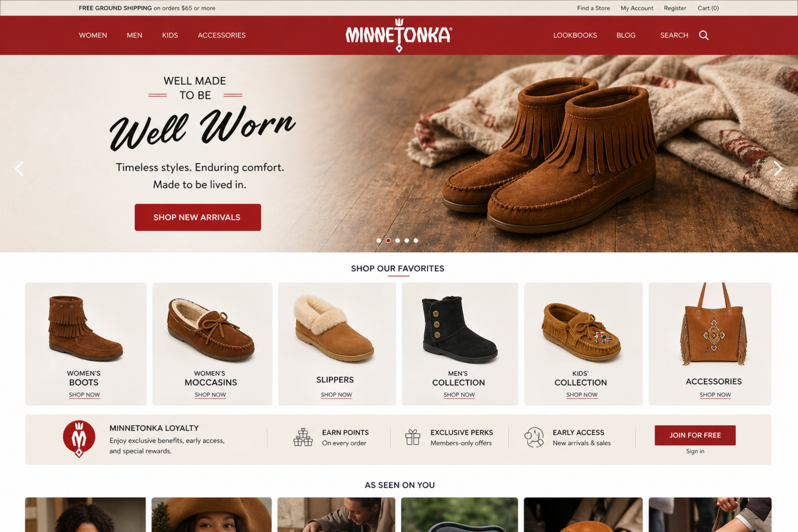The height and width of the screenshot is (532, 798).
Task: Click the SHOP NEW ARRIVALS button
Action: 197,217
